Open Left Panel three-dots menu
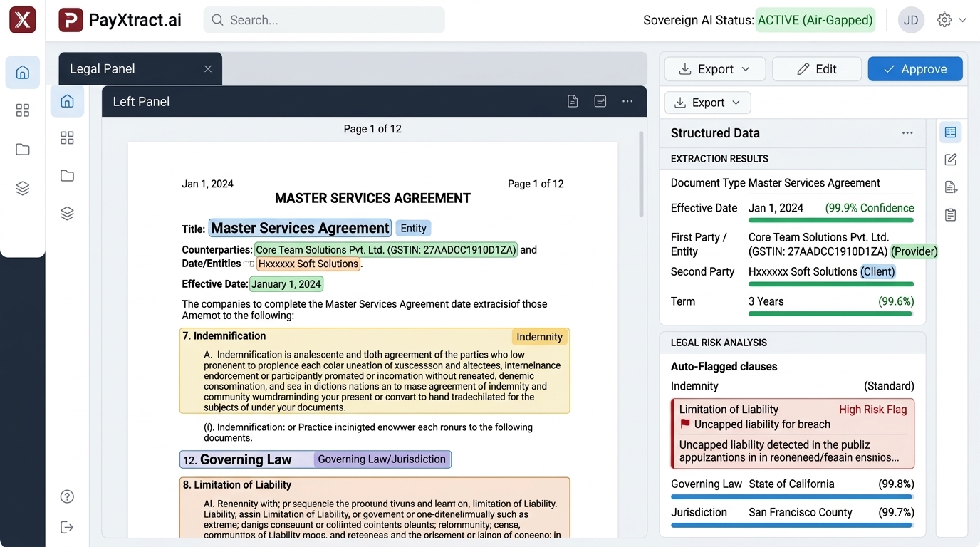Viewport: 980px width, 547px height. pyautogui.click(x=627, y=101)
